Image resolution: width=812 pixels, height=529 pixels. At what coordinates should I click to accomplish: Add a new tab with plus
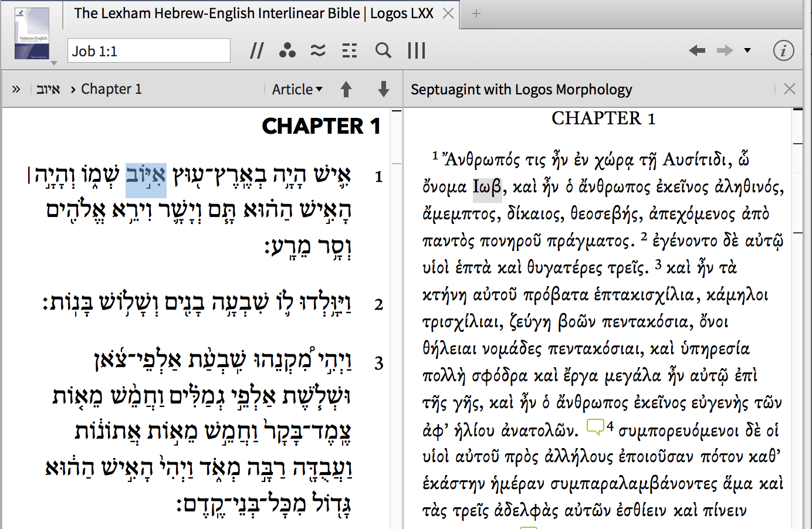(476, 13)
